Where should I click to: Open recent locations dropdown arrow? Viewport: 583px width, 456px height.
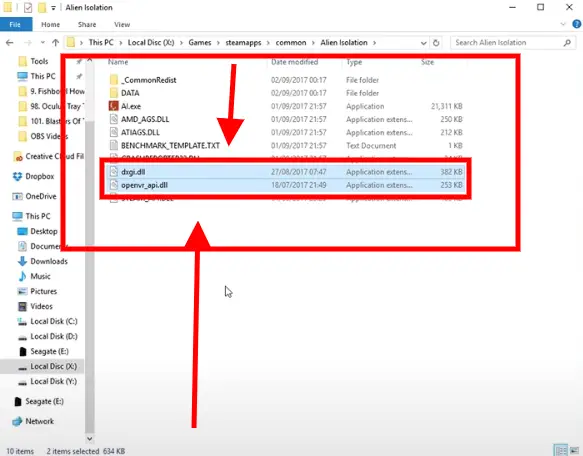(43, 43)
